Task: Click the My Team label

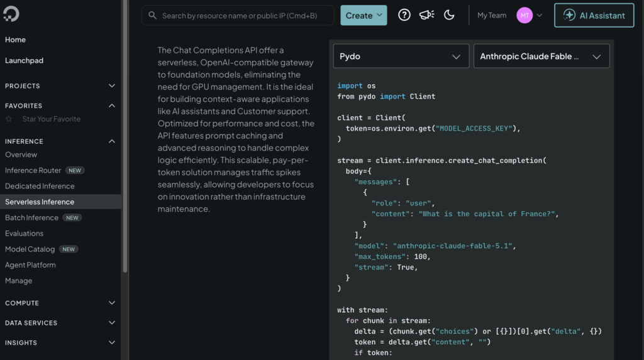Action: coord(492,15)
